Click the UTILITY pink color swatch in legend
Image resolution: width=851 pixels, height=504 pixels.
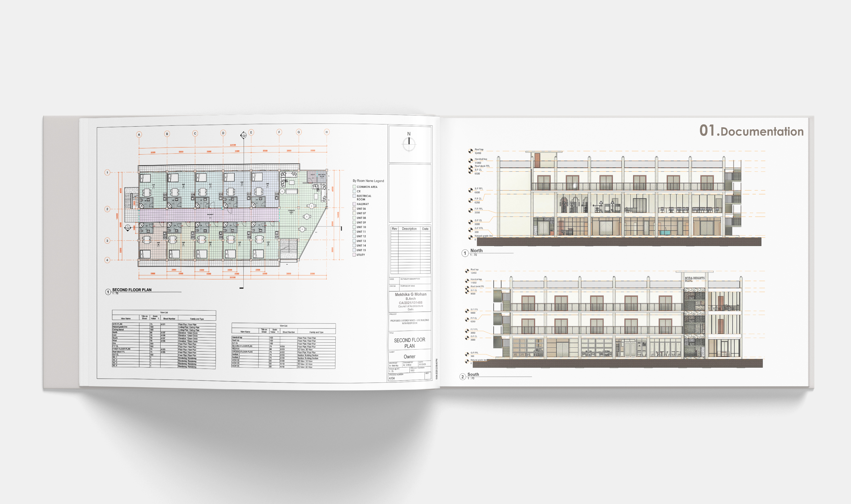coord(354,255)
